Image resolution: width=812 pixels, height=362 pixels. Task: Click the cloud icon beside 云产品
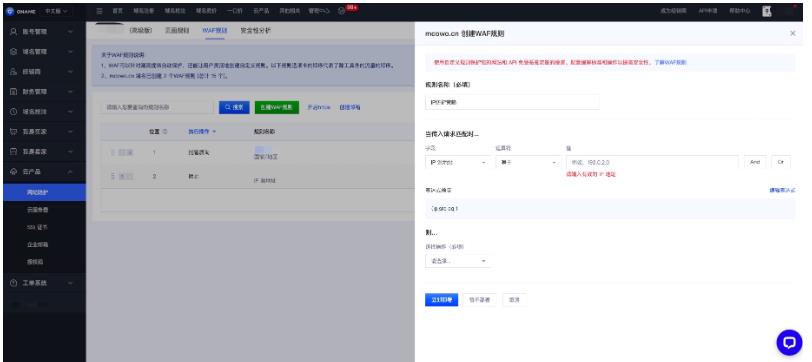tap(14, 172)
